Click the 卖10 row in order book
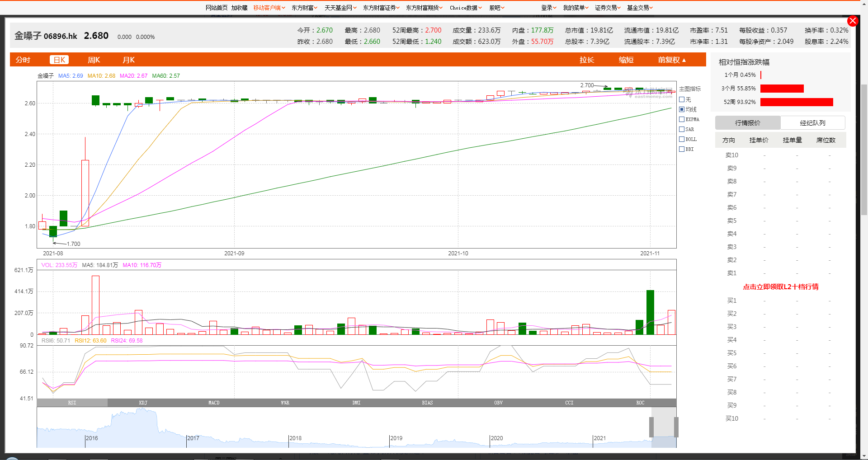The width and height of the screenshot is (868, 460). pos(781,155)
